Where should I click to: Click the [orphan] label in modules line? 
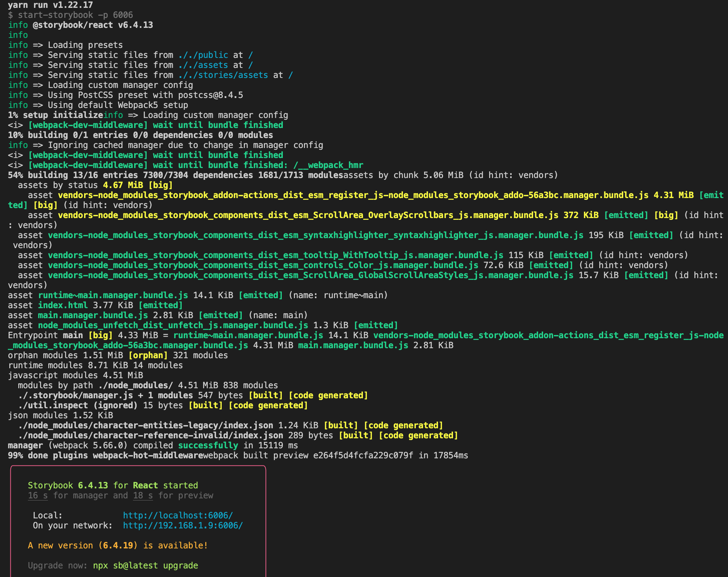coord(148,355)
